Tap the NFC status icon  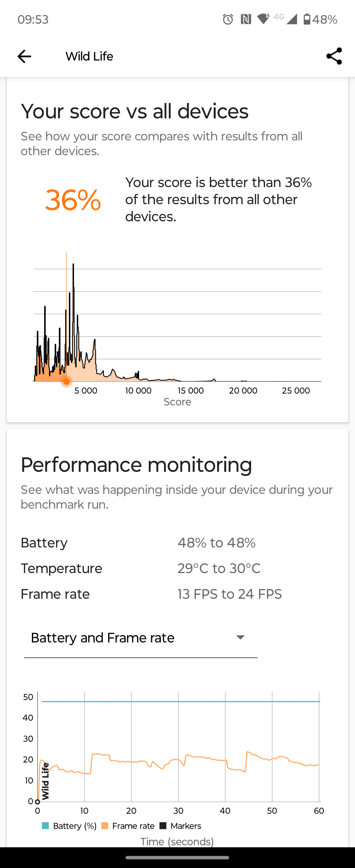pos(246,19)
